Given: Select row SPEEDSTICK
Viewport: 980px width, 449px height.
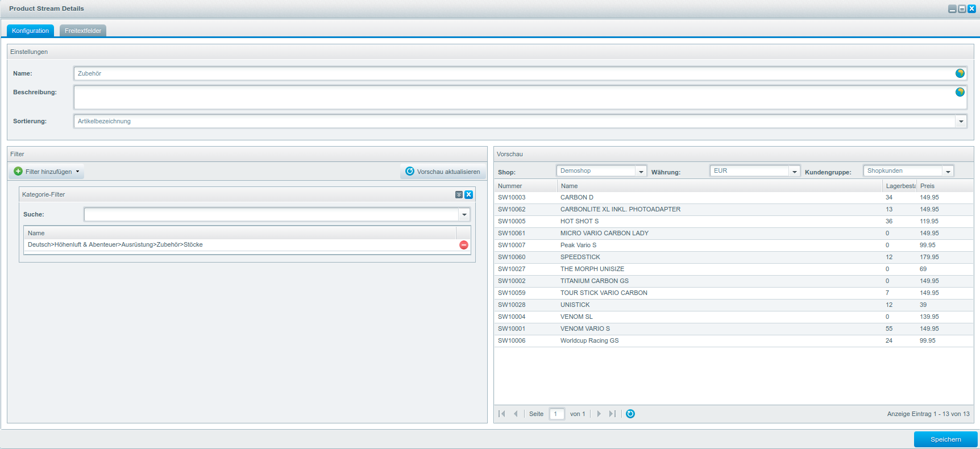Looking at the screenshot, I should (x=733, y=257).
